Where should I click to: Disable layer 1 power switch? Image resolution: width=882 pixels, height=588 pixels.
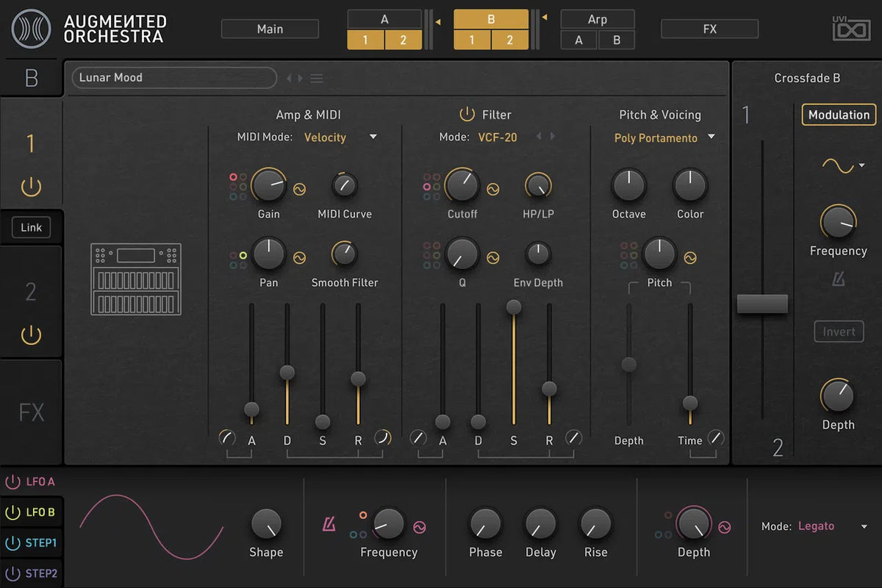(x=31, y=187)
